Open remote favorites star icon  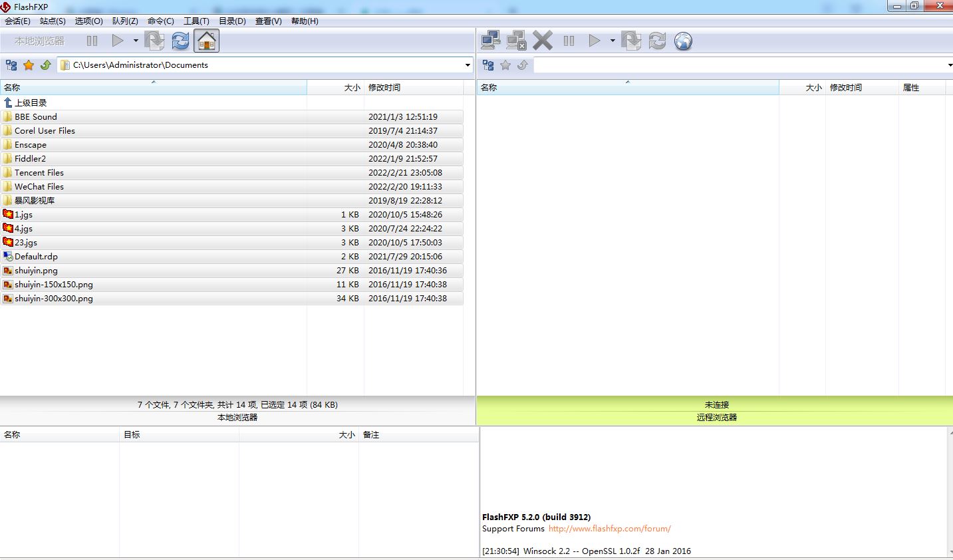pyautogui.click(x=505, y=65)
